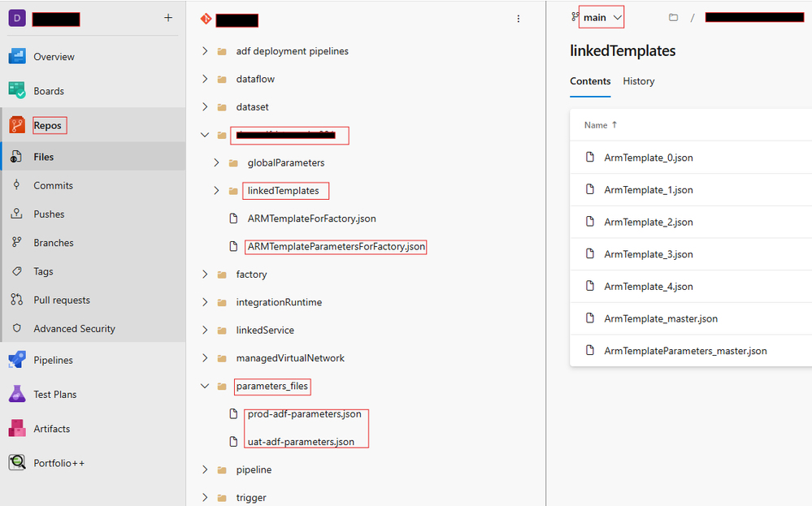
Task: Switch to the History tab
Action: pos(639,81)
